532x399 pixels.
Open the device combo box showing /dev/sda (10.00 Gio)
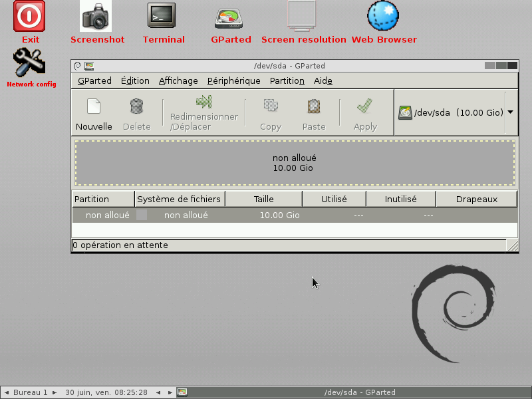tap(456, 112)
